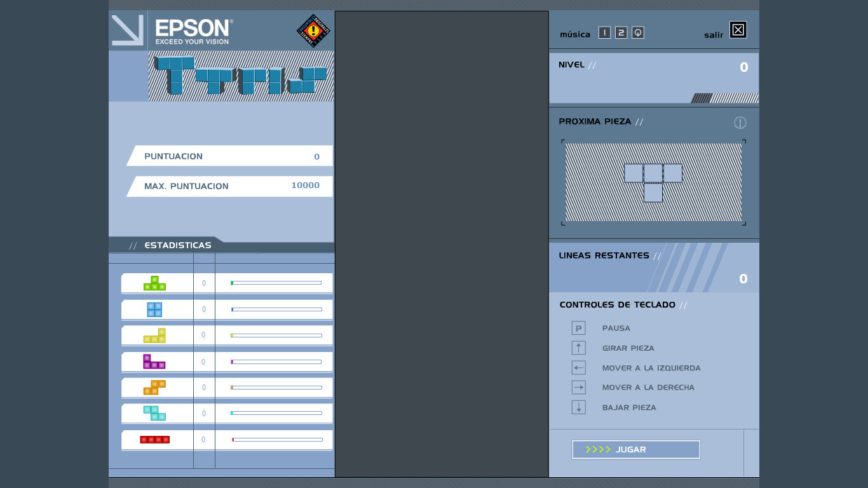Start the game with the JUGAR button
This screenshot has height=488, width=868.
(636, 449)
